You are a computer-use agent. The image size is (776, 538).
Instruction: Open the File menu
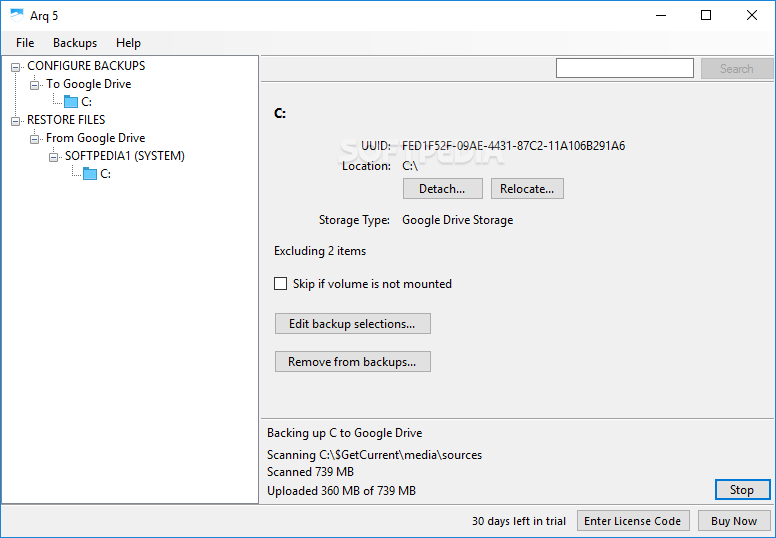(25, 43)
